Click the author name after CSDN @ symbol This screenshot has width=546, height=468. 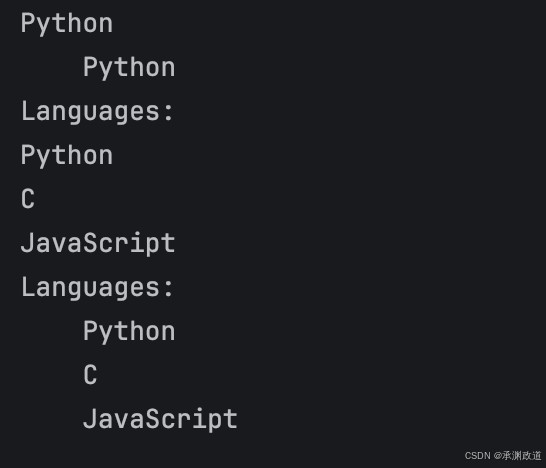[522, 455]
